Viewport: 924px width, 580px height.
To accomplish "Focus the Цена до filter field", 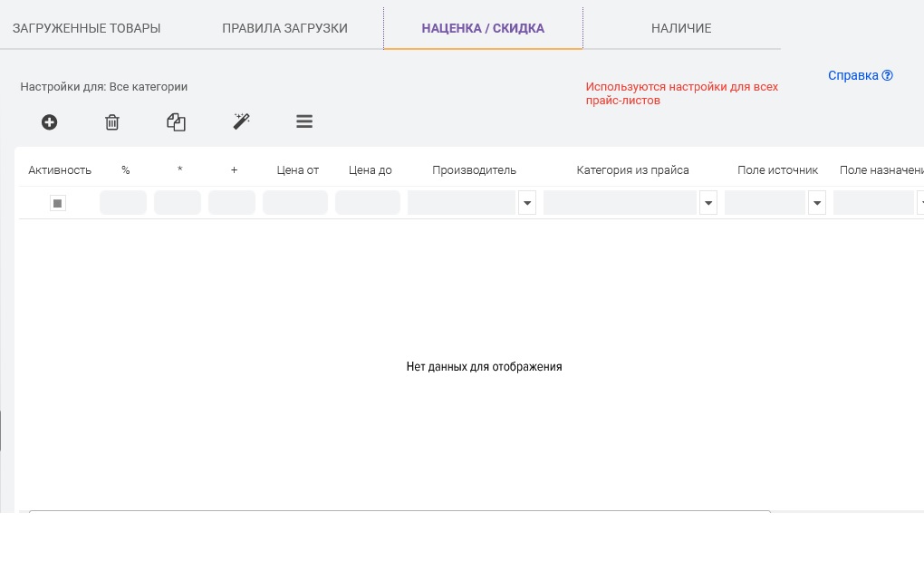I will click(x=368, y=203).
